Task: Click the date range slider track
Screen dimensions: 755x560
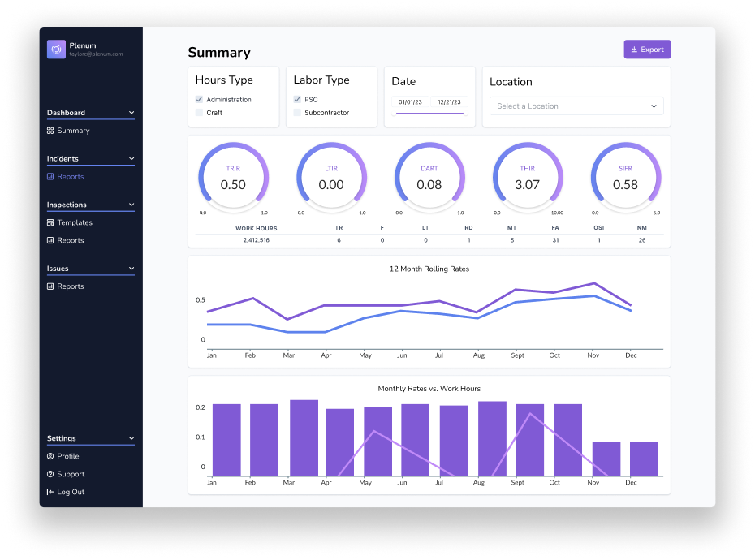Action: tap(429, 114)
